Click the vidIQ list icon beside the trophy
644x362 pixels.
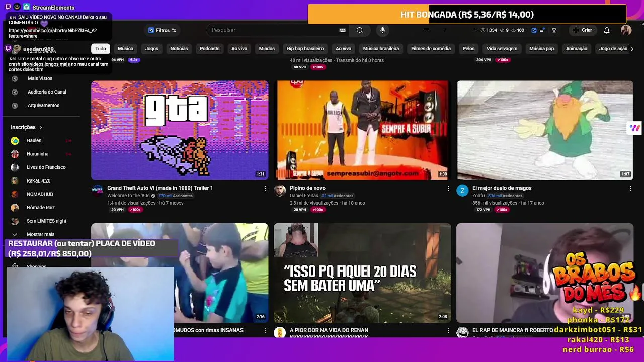pos(542,30)
